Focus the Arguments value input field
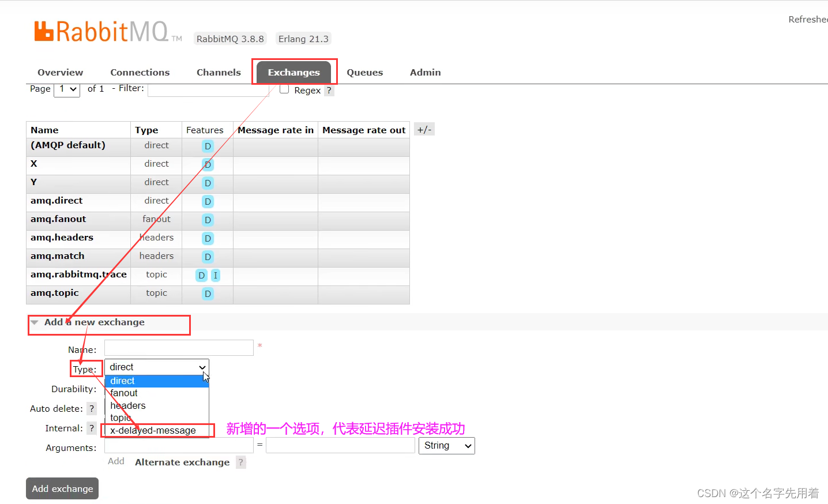828x504 pixels. pos(340,446)
